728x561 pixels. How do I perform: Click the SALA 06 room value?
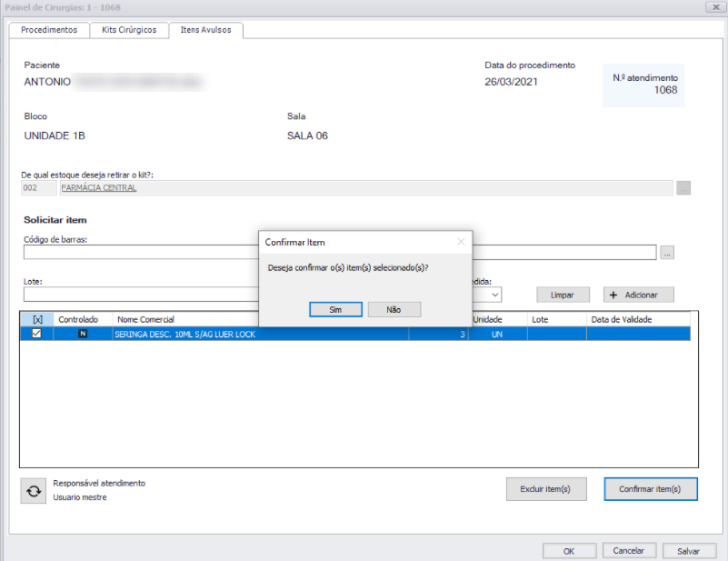pyautogui.click(x=307, y=135)
